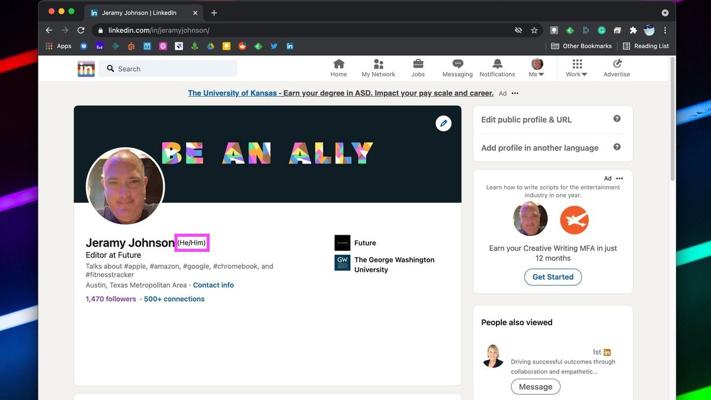Image resolution: width=711 pixels, height=400 pixels.
Task: Go to LinkedIn Home icon
Action: click(339, 64)
